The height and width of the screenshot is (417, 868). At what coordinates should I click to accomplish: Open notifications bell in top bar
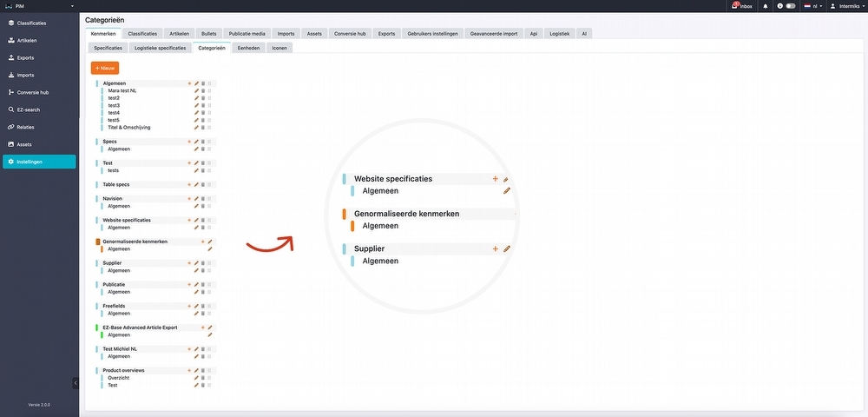click(765, 6)
